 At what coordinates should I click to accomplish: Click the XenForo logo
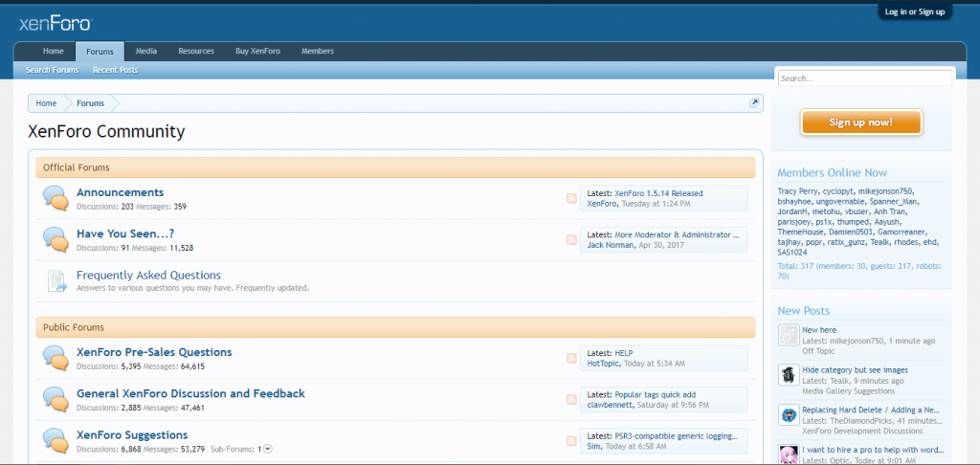pos(56,24)
